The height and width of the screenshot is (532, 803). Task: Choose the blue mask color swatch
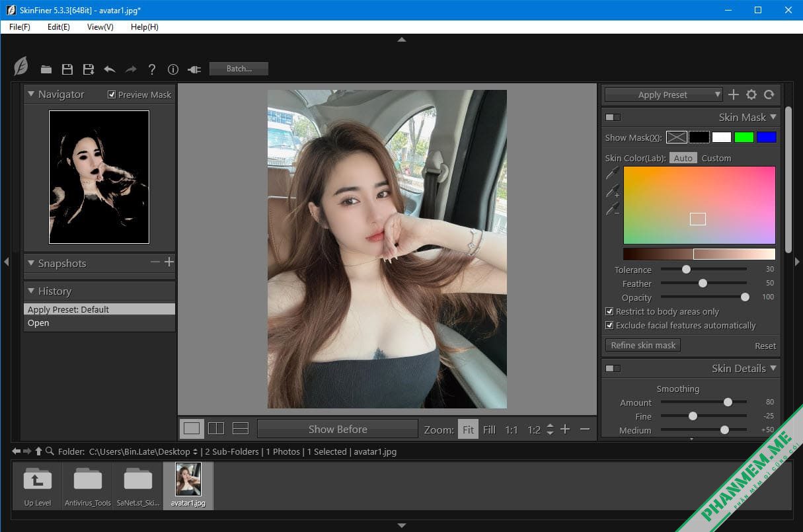click(767, 137)
